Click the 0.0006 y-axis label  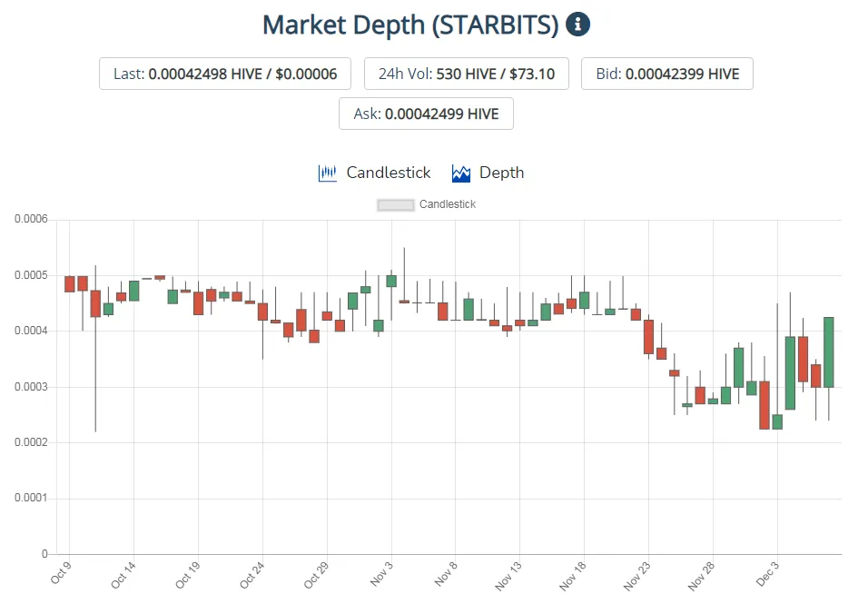pyautogui.click(x=31, y=219)
